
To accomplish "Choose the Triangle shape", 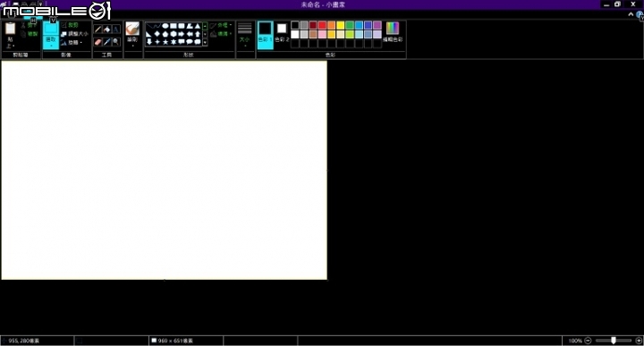I will [x=197, y=26].
